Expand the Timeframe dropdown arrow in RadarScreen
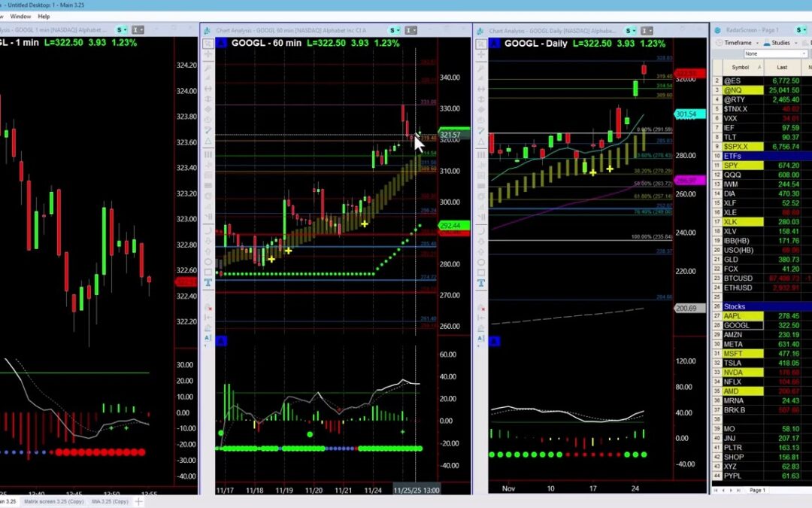The image size is (812, 508). (x=757, y=42)
